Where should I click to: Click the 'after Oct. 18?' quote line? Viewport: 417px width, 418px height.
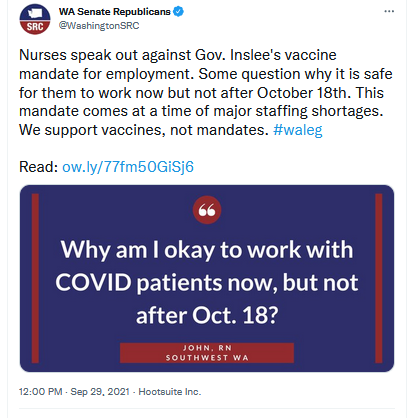click(207, 315)
